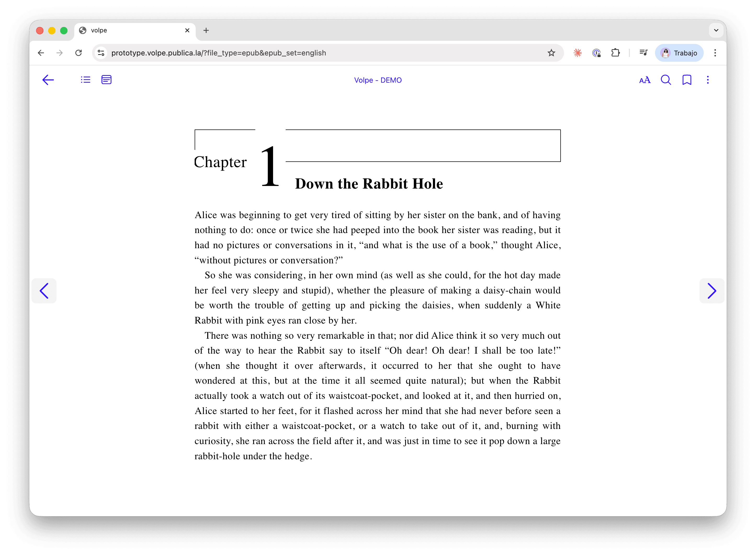View site information in the address bar
The width and height of the screenshot is (756, 555).
coord(101,53)
